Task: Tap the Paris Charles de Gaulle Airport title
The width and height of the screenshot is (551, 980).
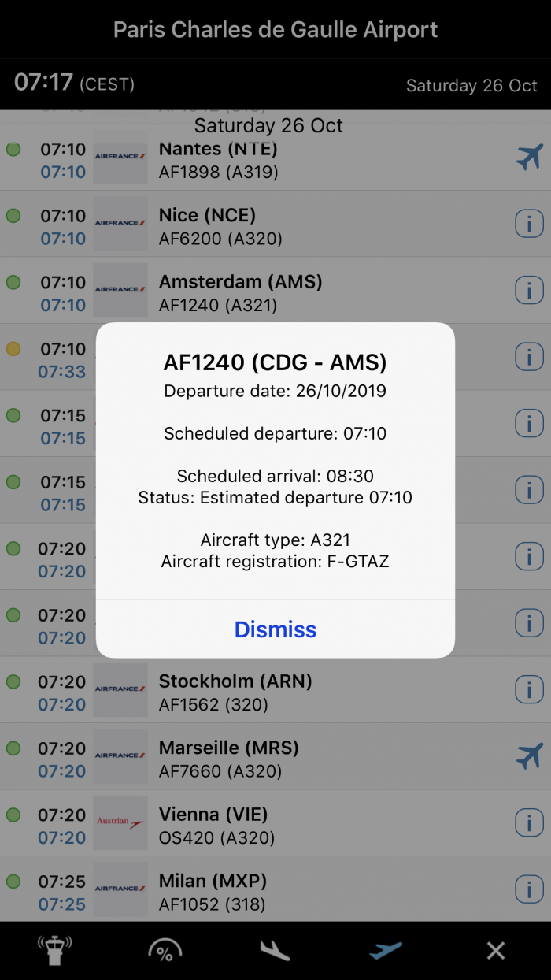Action: [x=275, y=30]
